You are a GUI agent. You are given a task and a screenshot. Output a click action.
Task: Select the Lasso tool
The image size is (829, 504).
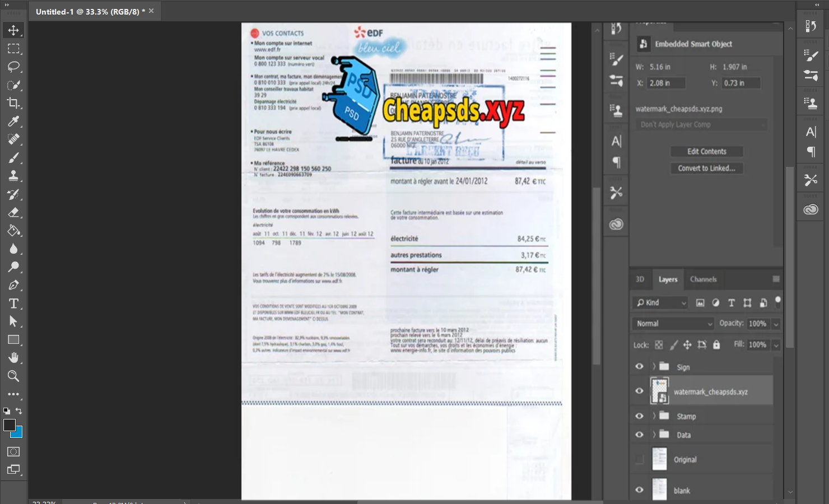tap(13, 67)
